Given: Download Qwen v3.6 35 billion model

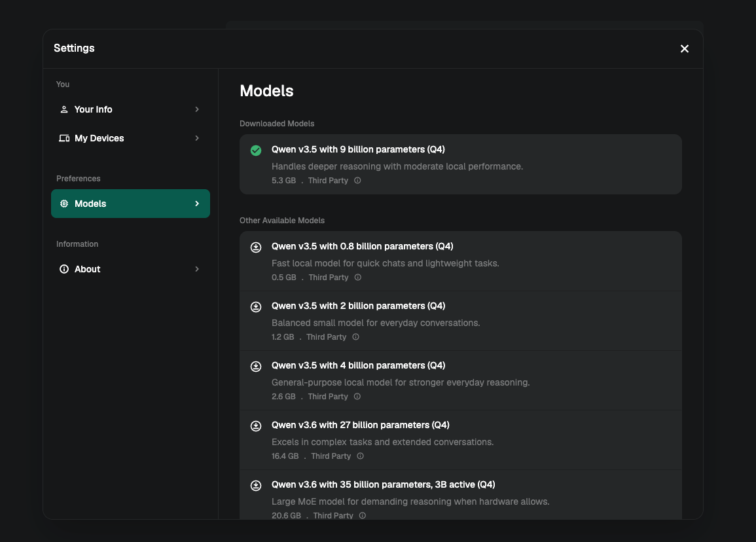Looking at the screenshot, I should pyautogui.click(x=256, y=486).
